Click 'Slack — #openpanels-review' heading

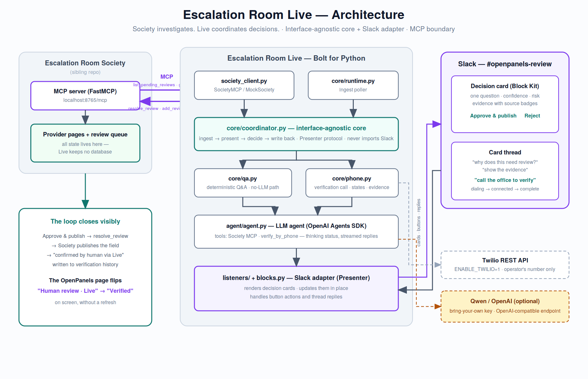point(505,64)
